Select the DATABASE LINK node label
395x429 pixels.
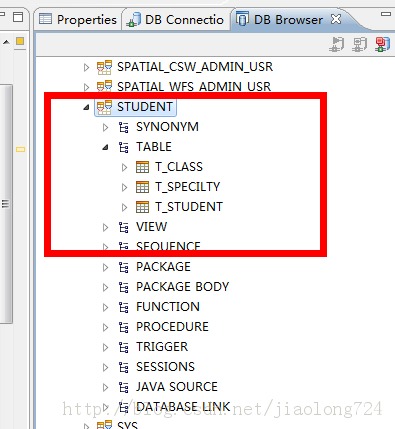click(x=183, y=407)
